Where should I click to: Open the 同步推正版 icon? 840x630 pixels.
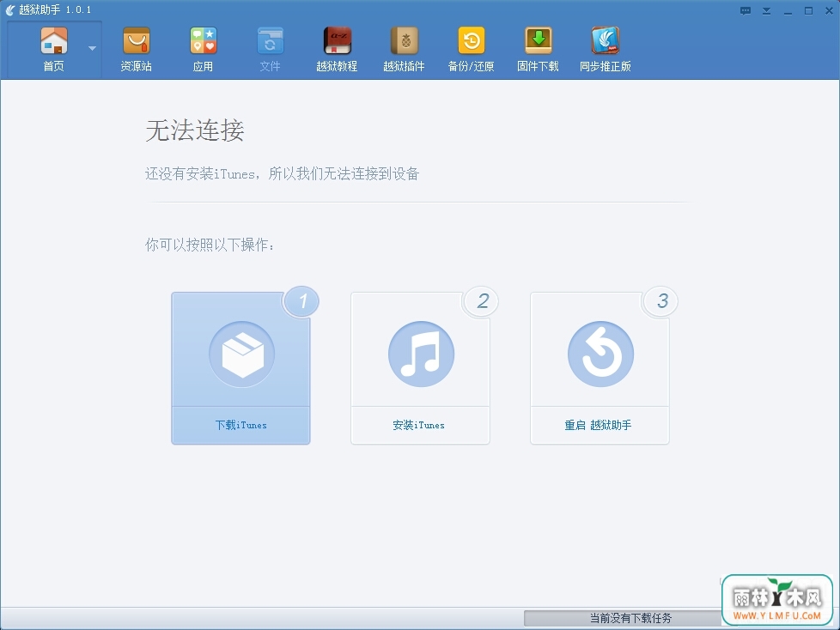click(605, 41)
